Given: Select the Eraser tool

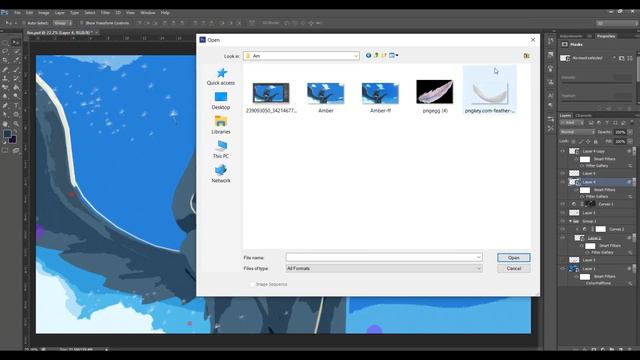Looking at the screenshot, I should [5, 87].
